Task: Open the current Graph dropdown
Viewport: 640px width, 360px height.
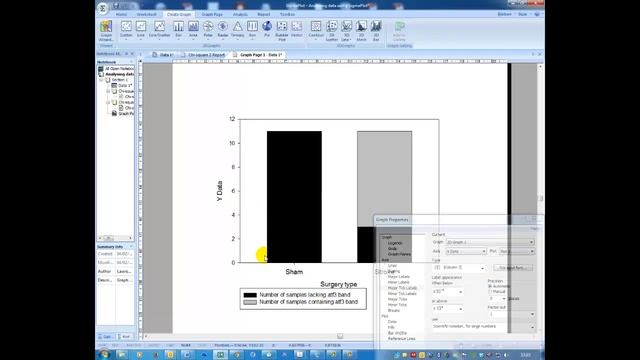Action: click(x=490, y=242)
